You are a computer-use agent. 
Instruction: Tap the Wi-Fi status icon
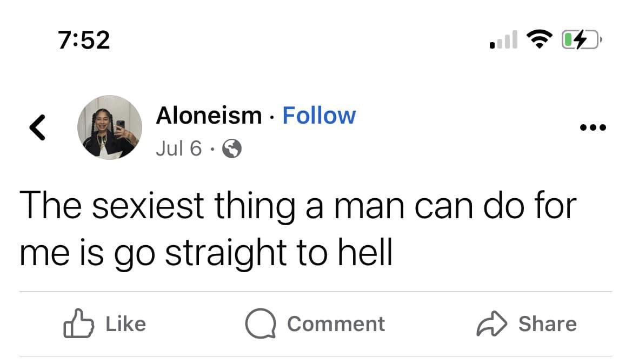click(540, 39)
